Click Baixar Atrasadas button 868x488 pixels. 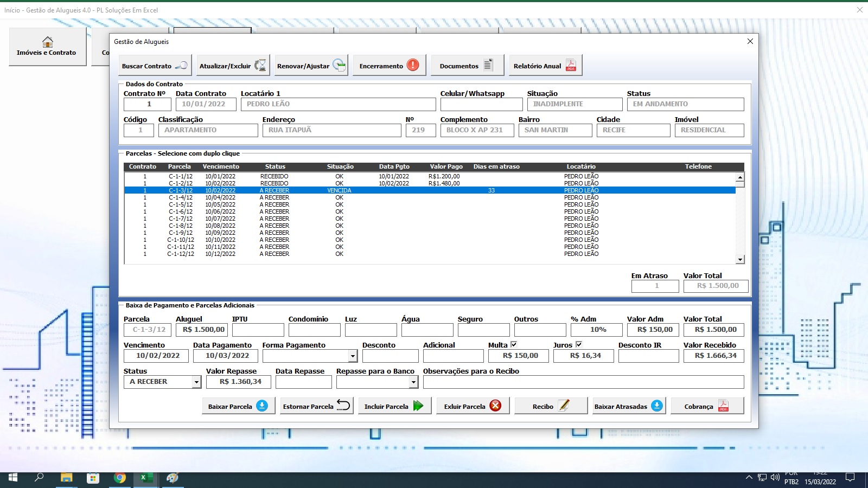pyautogui.click(x=629, y=406)
